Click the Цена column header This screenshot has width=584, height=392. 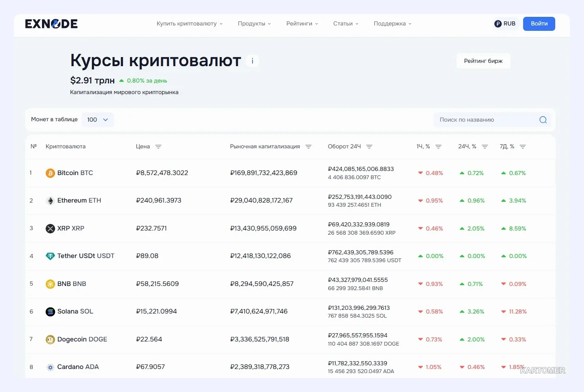143,146
